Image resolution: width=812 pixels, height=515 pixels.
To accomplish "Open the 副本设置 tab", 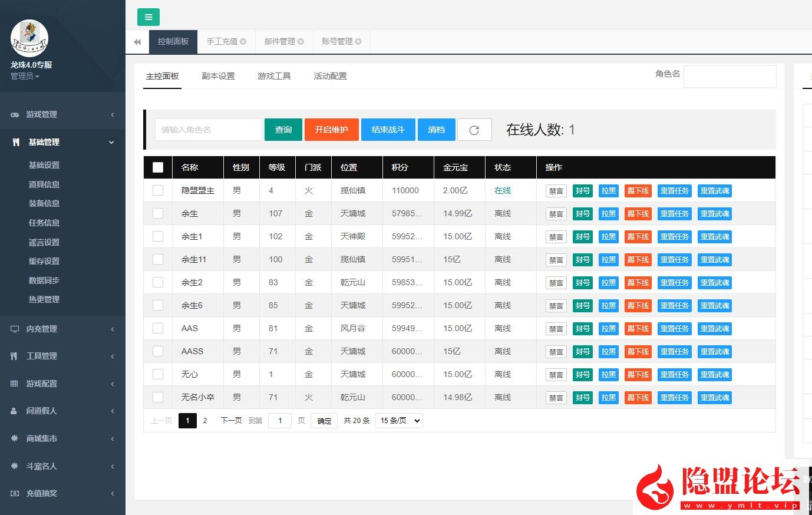I will 219,76.
